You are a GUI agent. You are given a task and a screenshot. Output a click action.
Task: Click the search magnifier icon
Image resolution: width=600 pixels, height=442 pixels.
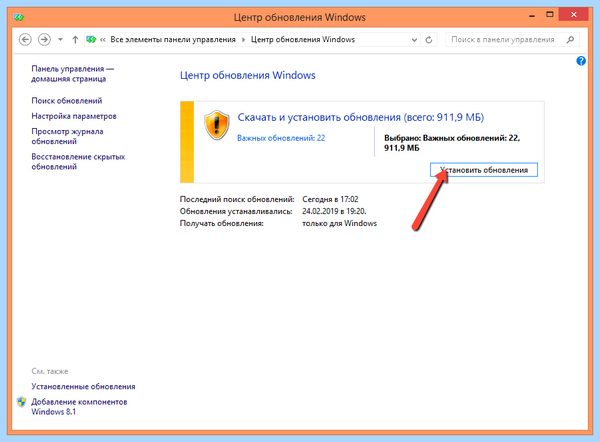(x=571, y=39)
